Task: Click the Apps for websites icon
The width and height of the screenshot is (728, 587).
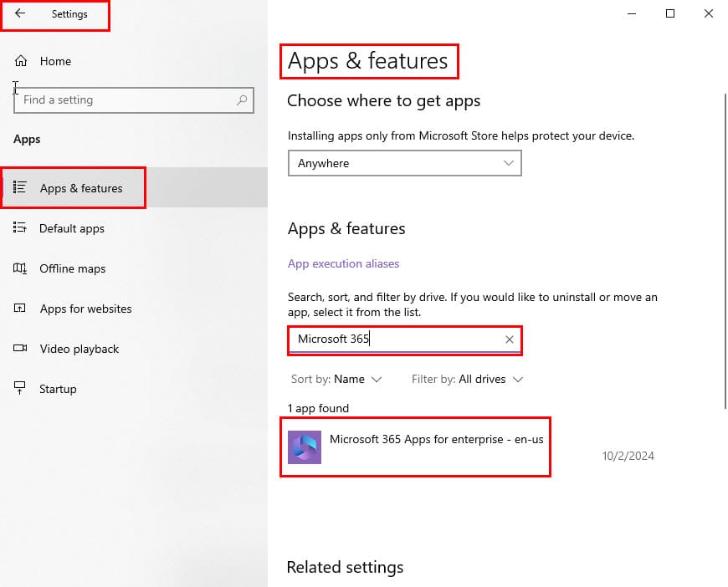Action: pyautogui.click(x=19, y=308)
